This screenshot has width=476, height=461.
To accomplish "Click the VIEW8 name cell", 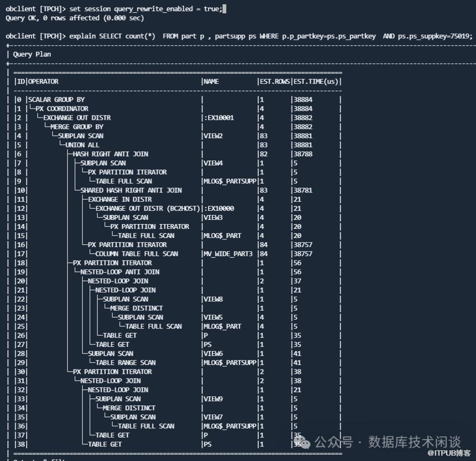I will 213,299.
